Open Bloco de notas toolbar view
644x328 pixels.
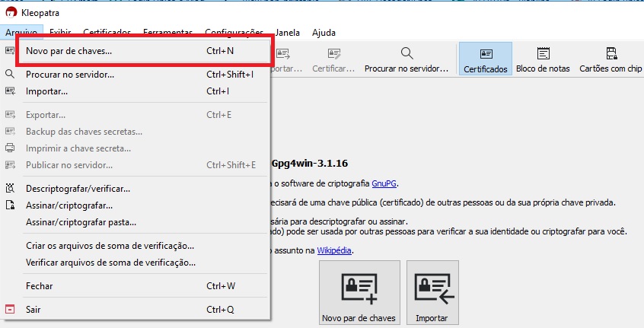(x=543, y=59)
